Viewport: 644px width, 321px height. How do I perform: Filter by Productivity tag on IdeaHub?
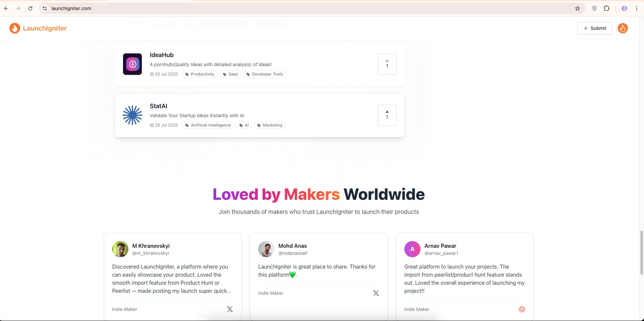click(x=200, y=74)
